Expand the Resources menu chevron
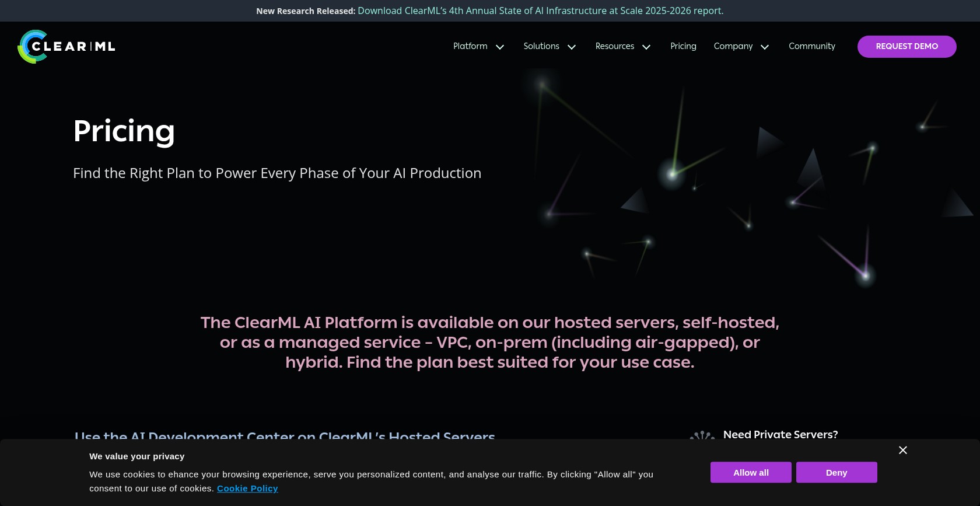980x506 pixels. click(646, 47)
